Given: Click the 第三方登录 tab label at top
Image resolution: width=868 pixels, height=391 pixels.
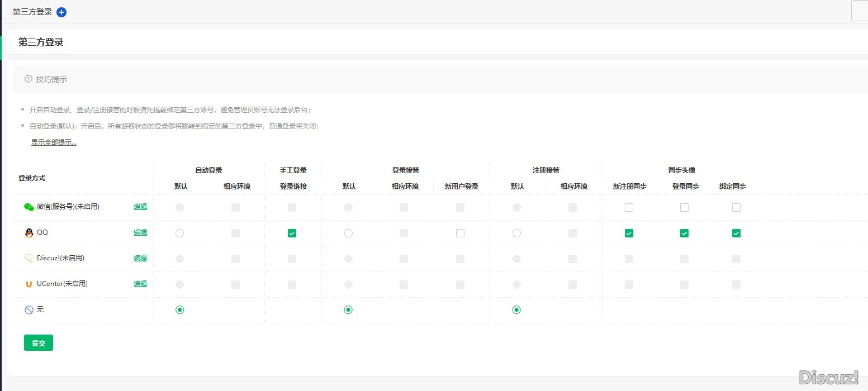Looking at the screenshot, I should coord(32,12).
